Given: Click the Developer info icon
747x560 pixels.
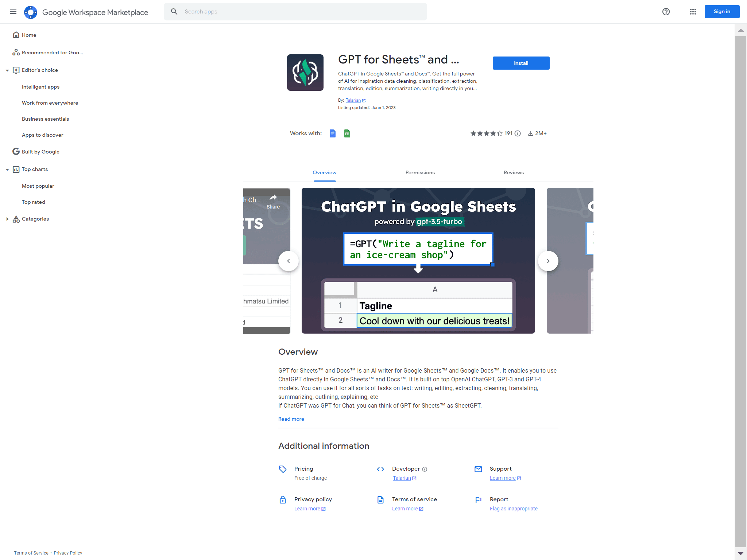Looking at the screenshot, I should tap(425, 469).
